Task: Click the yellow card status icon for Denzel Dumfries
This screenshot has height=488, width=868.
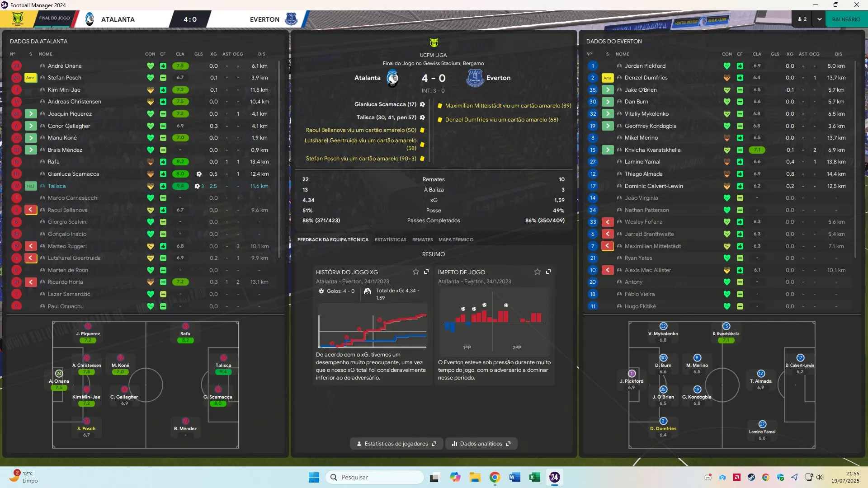Action: [608, 78]
